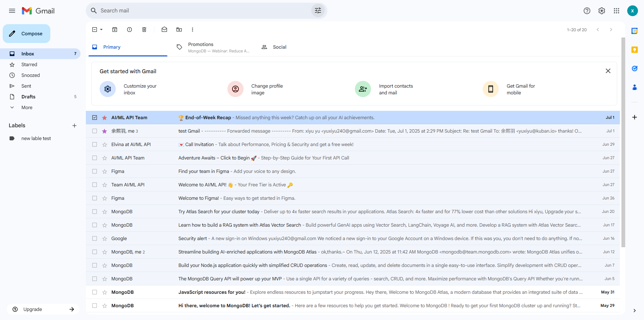Screen dimensions: 644x320
Task: Open the Drafts folder
Action: click(40, 97)
